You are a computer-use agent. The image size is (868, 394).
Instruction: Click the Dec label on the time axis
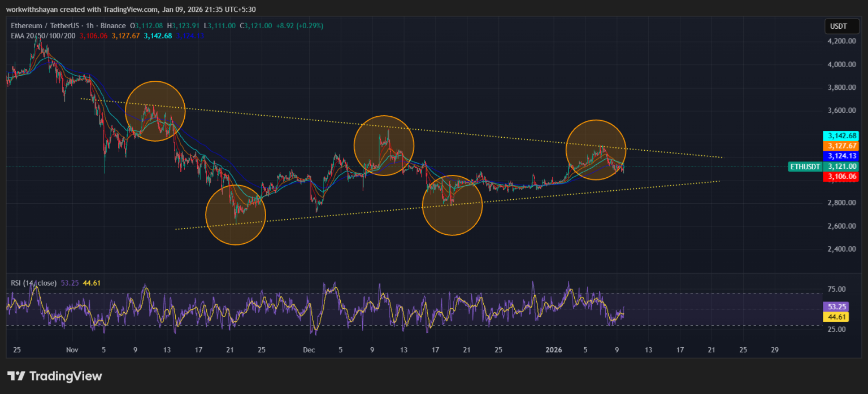coord(309,350)
